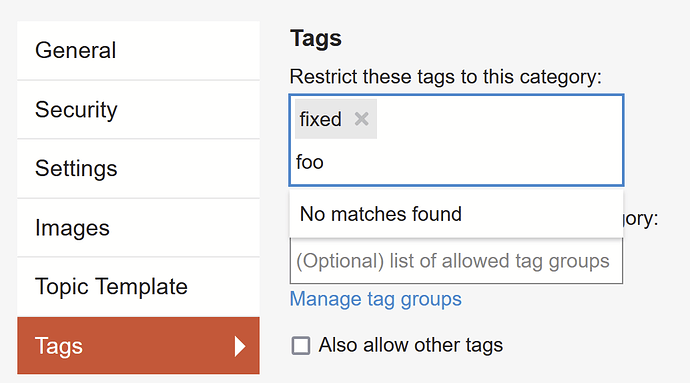The image size is (690, 383).
Task: Select the "No matches found" dropdown entry
Action: [x=456, y=214]
